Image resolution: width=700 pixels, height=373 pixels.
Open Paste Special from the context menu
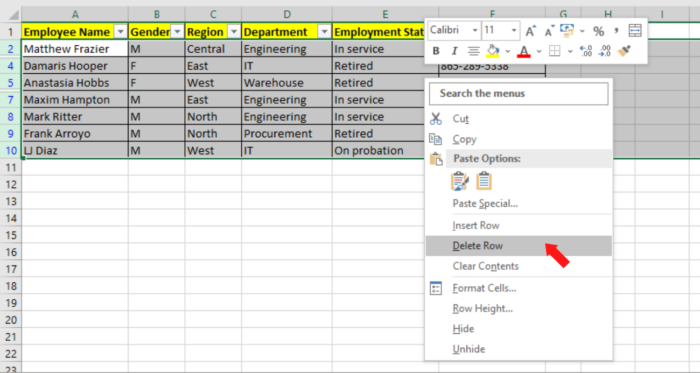(x=519, y=204)
